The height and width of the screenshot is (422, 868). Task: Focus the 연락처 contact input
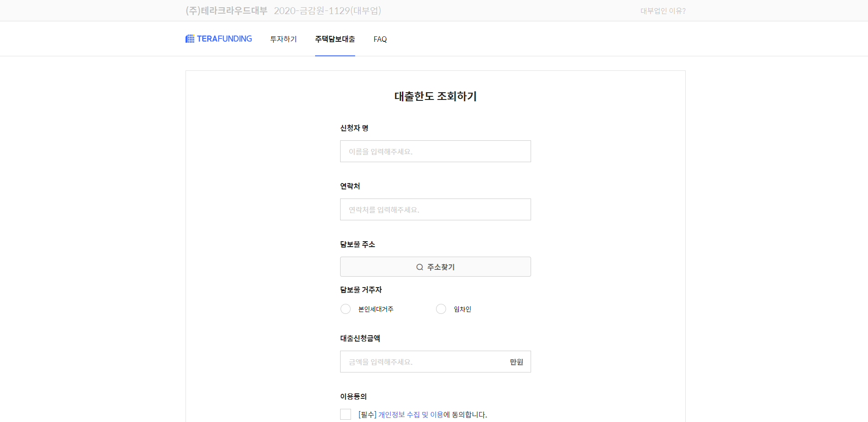click(x=436, y=209)
